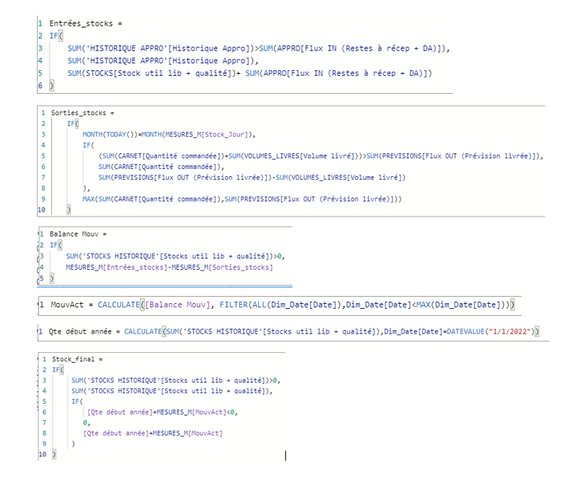Screen dimensions: 577x482
Task: Click [Qte début année]+MESURES_M[MouvAct] on line 8
Action: click(153, 433)
